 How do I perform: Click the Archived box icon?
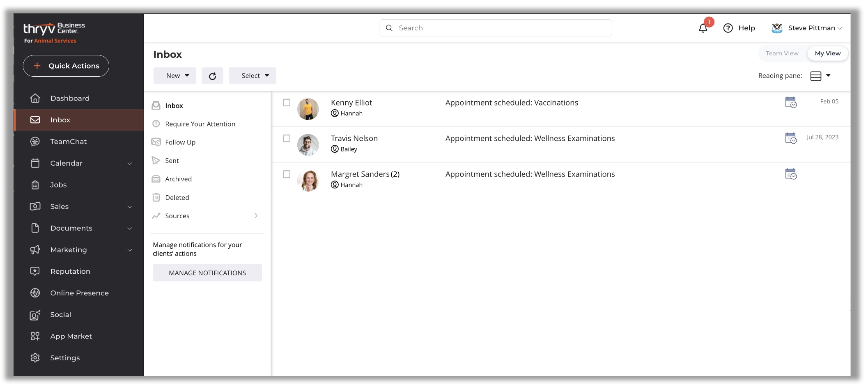pyautogui.click(x=156, y=179)
